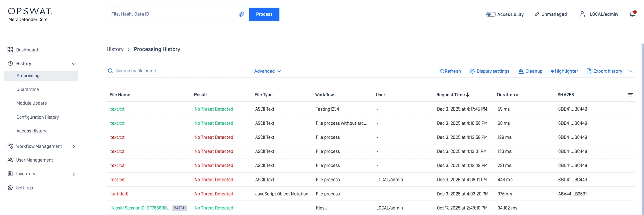This screenshot has width=644, height=215.
Task: Click the paperclip attach file icon
Action: pos(241,14)
